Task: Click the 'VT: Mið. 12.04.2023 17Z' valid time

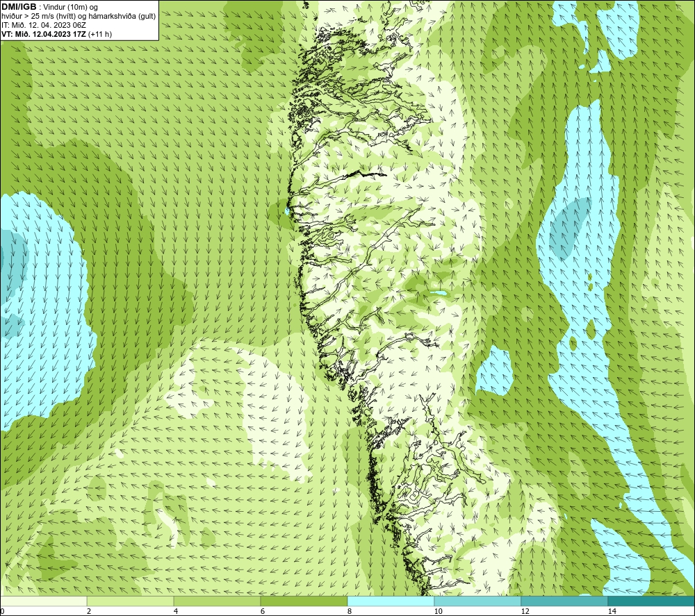Action: pyautogui.click(x=44, y=34)
